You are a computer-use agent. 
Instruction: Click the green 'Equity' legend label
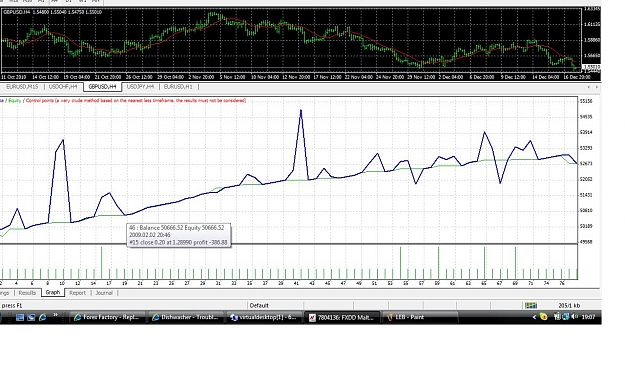15,100
